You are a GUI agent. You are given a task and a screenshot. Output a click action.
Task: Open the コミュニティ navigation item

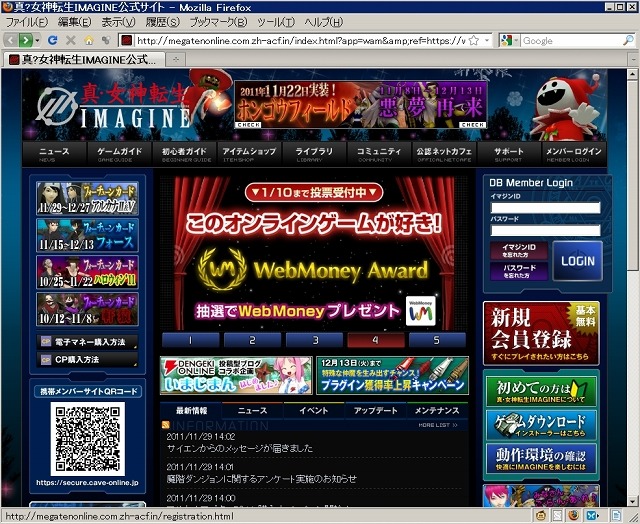click(x=379, y=154)
